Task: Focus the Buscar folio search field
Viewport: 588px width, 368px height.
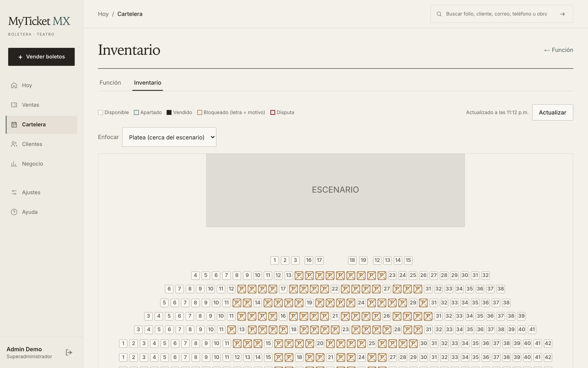Action: (x=496, y=14)
